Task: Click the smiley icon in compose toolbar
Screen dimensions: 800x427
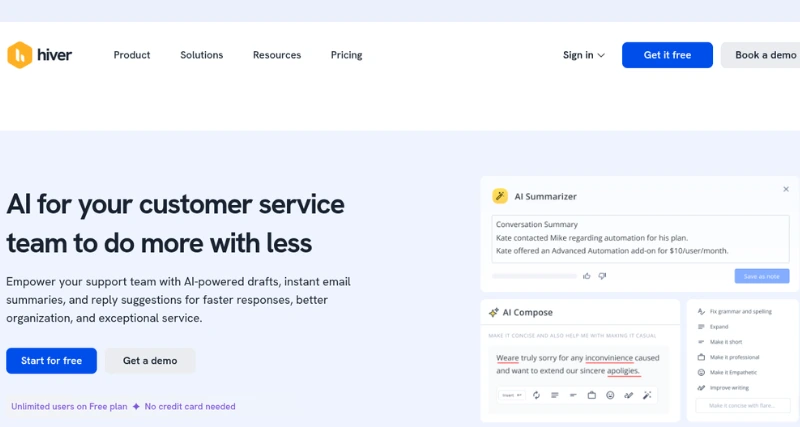Action: (610, 395)
